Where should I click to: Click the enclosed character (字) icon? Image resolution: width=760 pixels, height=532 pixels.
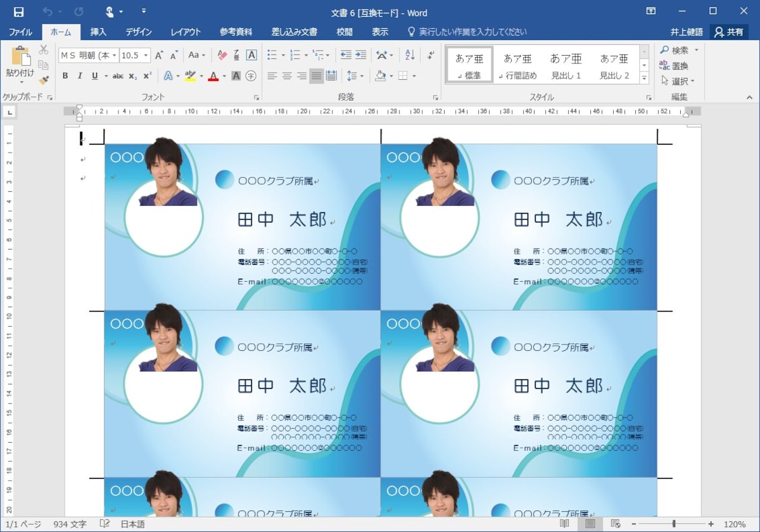pos(251,76)
